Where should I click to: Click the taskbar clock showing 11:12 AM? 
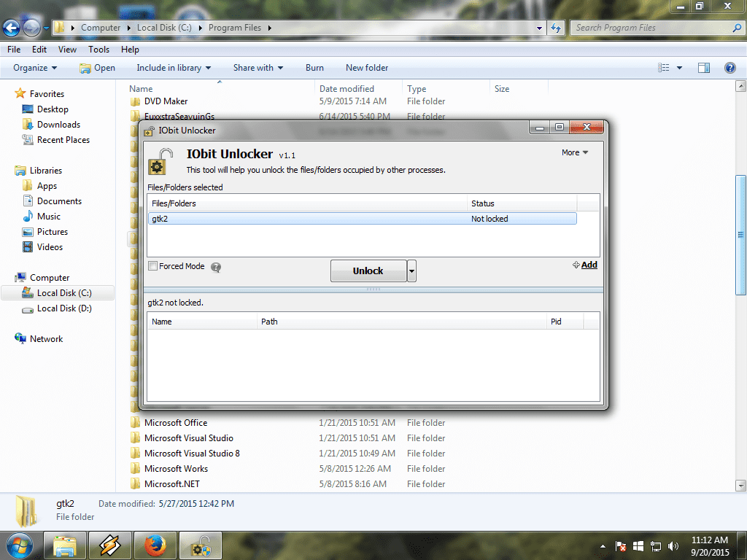pyautogui.click(x=709, y=545)
